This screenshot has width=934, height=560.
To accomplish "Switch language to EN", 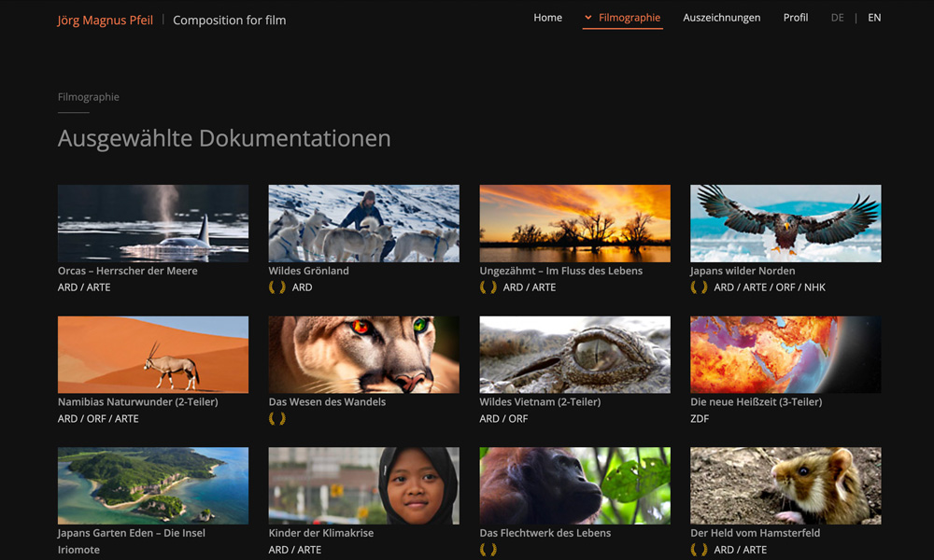I will (874, 18).
